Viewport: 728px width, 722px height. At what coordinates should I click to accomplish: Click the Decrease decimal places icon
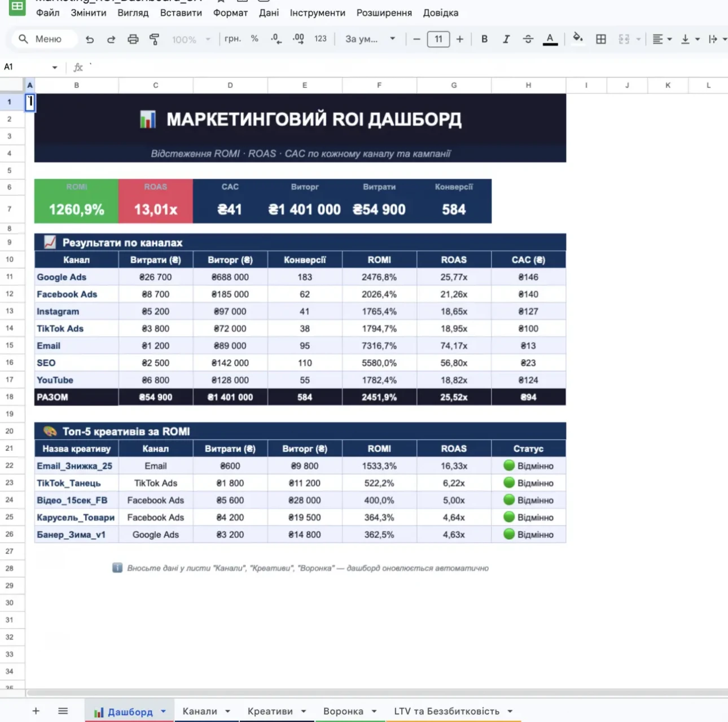point(276,39)
